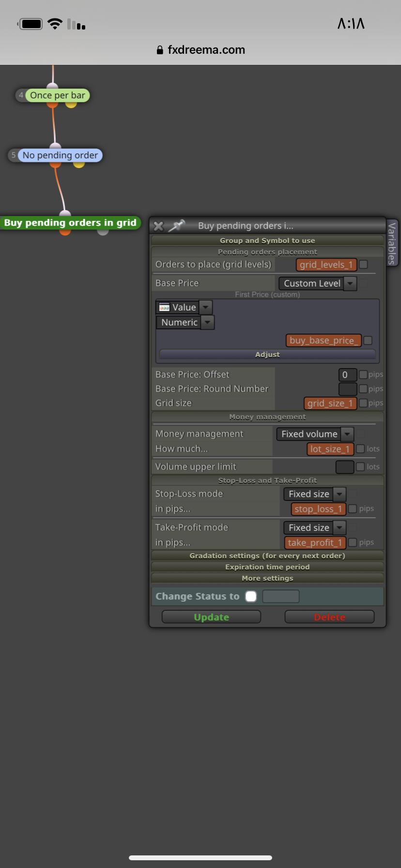
Task: Click the Delete button
Action: (329, 617)
